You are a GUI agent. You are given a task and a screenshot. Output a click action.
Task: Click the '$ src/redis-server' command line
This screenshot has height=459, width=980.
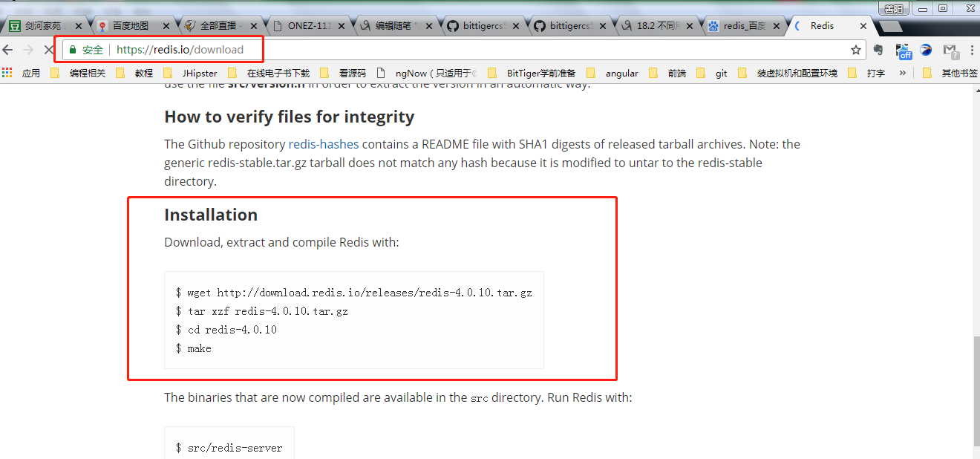point(229,448)
